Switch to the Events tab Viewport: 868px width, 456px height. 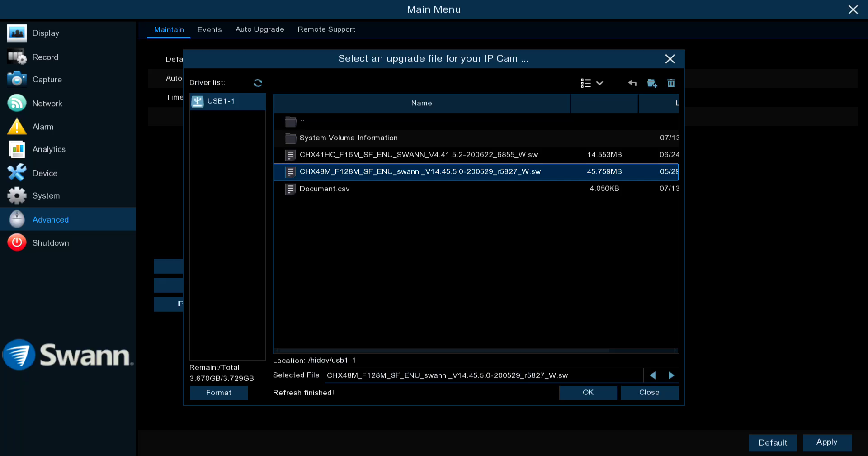tap(209, 29)
